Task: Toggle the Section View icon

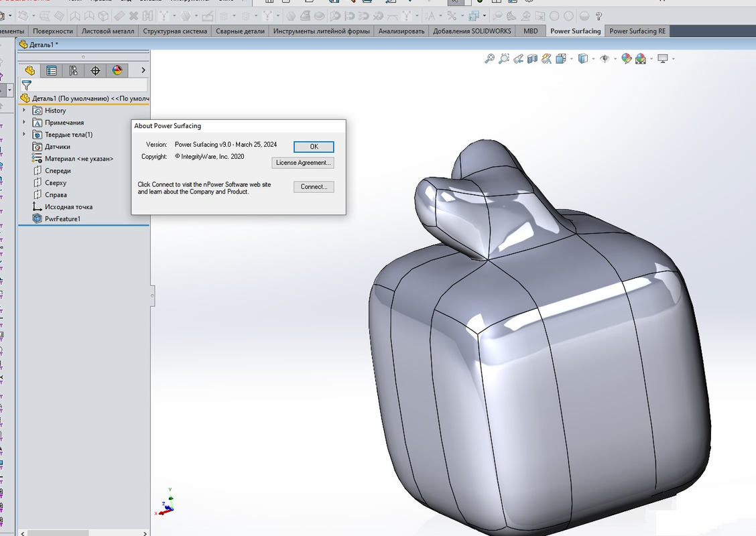Action: pyautogui.click(x=532, y=59)
